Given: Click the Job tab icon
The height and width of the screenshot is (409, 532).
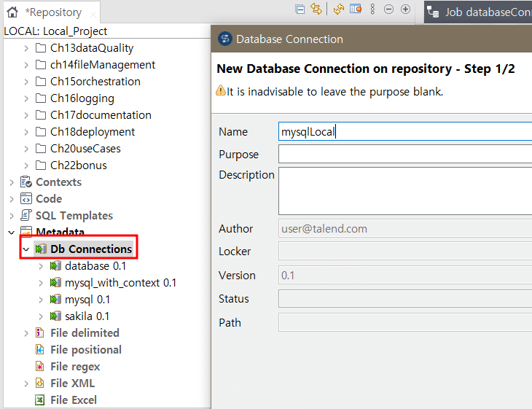Looking at the screenshot, I should click(433, 12).
